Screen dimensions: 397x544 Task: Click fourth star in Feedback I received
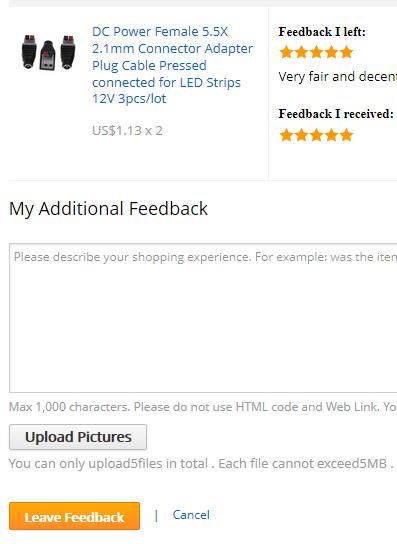coord(331,135)
